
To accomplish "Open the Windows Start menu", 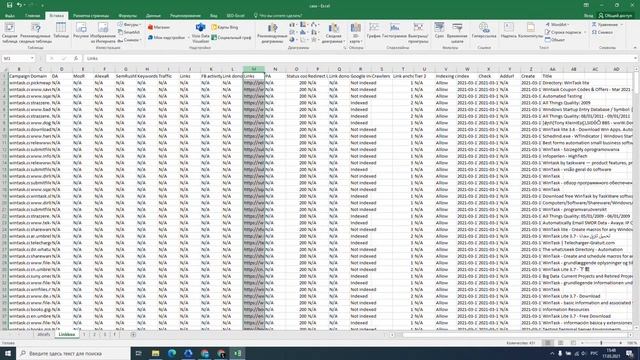I will [8, 353].
